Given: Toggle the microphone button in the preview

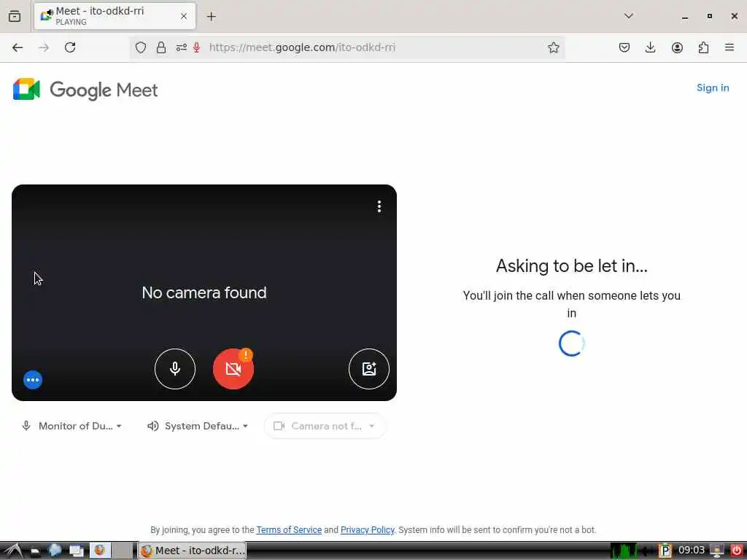Looking at the screenshot, I should pos(175,368).
